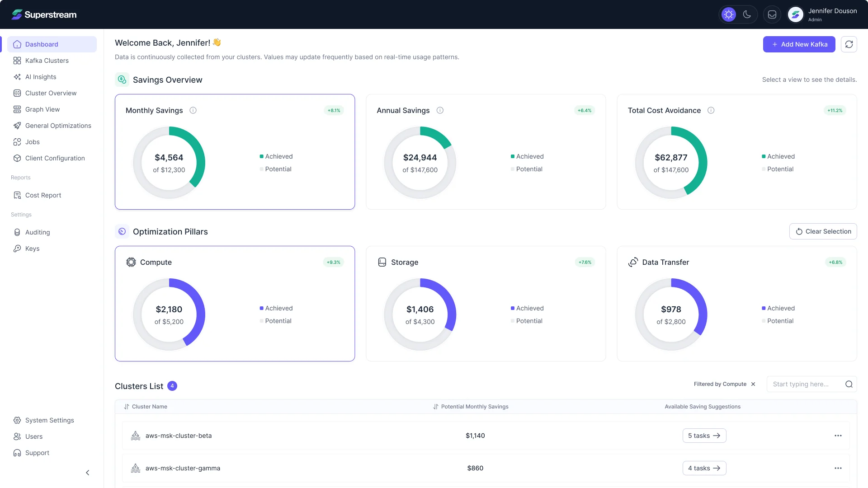Click the Monthly Savings donut chart
The image size is (868, 488).
click(x=169, y=163)
